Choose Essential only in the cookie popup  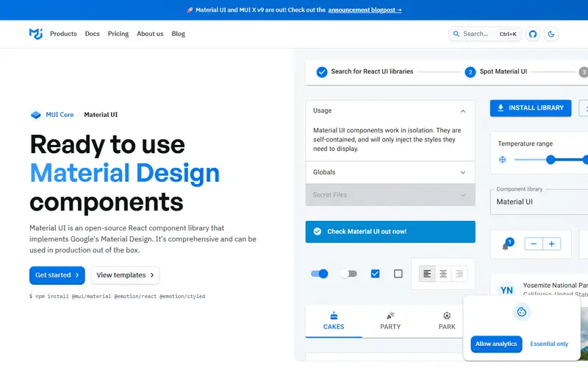tap(549, 344)
